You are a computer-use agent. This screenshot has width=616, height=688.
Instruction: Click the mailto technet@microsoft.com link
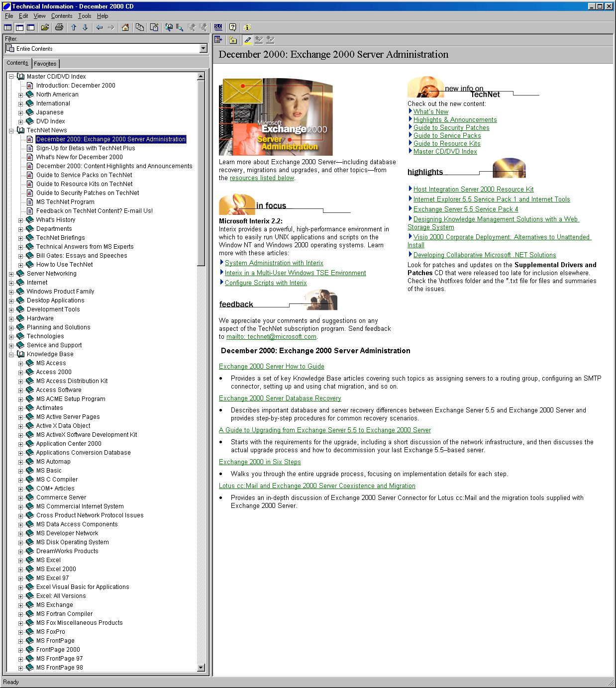[271, 337]
